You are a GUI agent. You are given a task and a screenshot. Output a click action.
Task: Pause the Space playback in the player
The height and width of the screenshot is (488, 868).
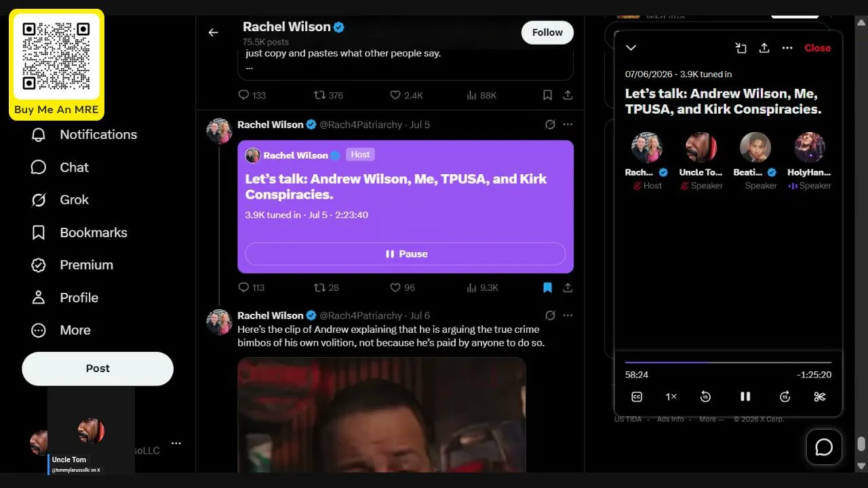pyautogui.click(x=745, y=397)
